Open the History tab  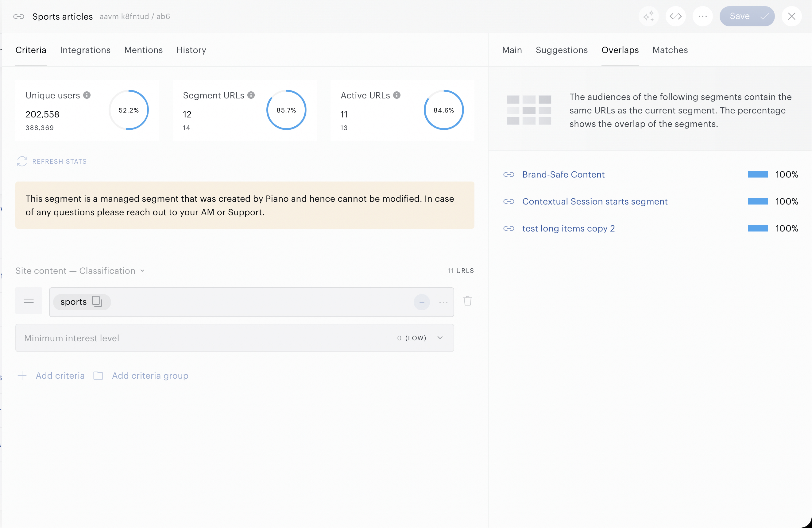pyautogui.click(x=191, y=50)
